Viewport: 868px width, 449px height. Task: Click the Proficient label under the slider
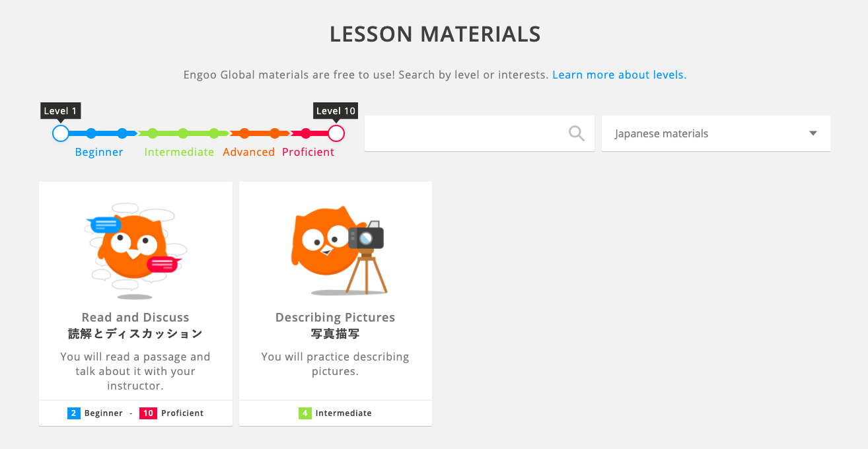coord(308,153)
